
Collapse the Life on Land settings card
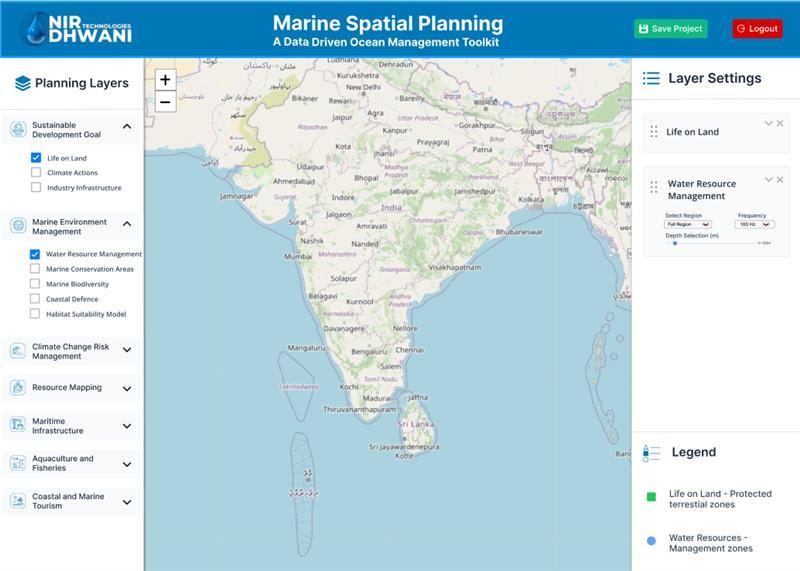[768, 123]
